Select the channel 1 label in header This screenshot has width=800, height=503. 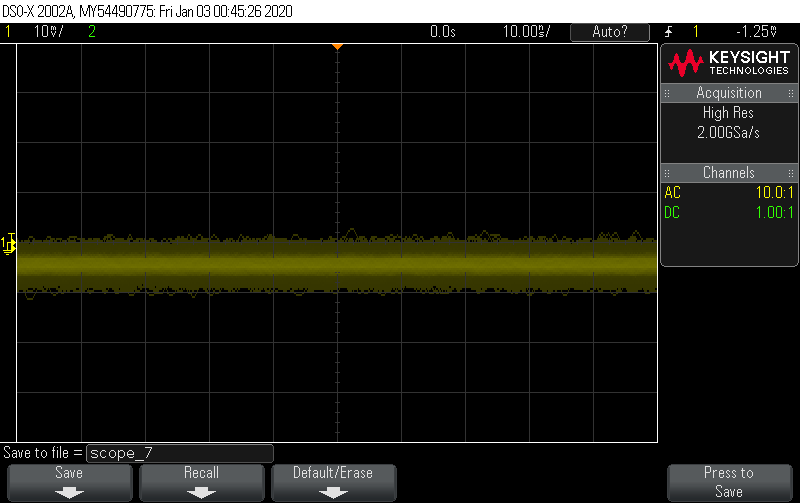point(8,32)
